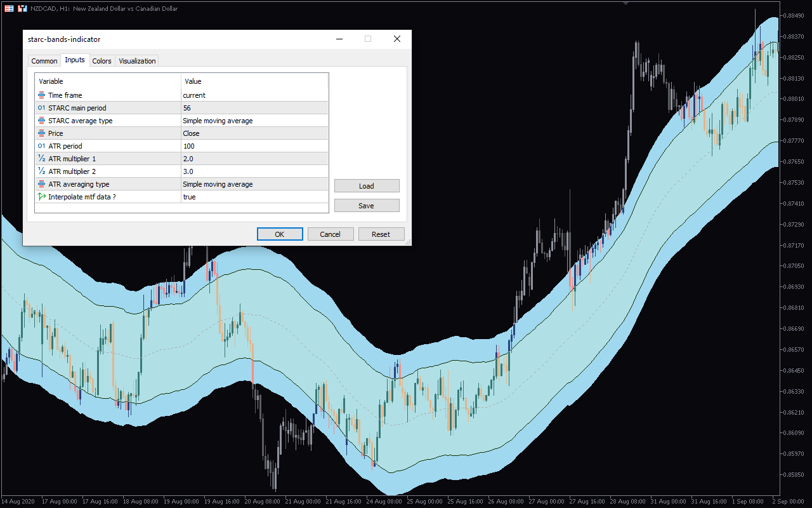Select the 'ATR period' label
Viewport: 812px width, 508px height.
pos(65,146)
